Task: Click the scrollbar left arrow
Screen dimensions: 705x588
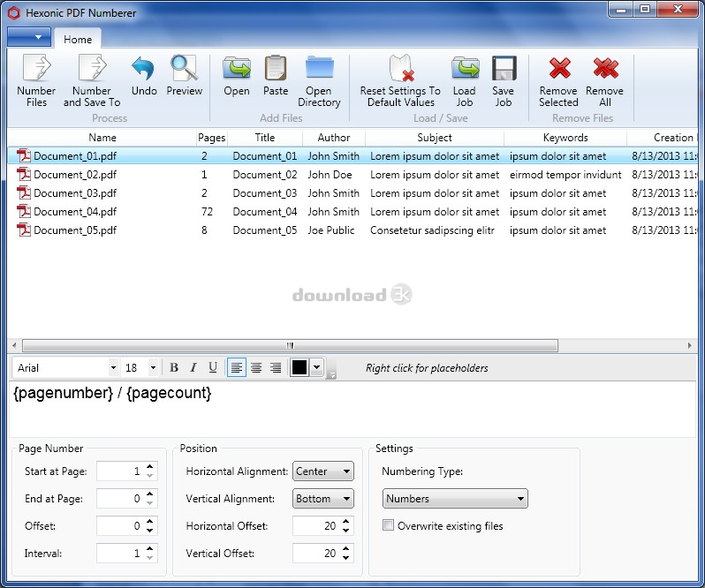Action: point(14,345)
